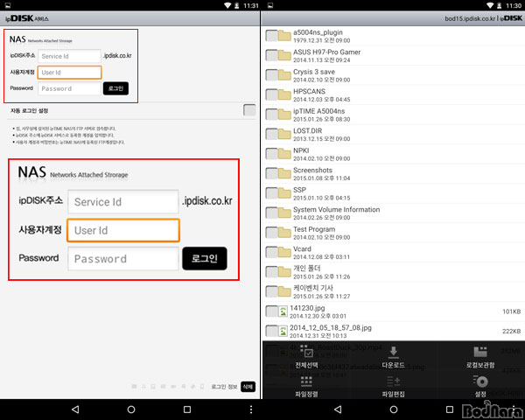Tap recent apps button on login screen
The height and width of the screenshot is (420, 525).
click(187, 409)
